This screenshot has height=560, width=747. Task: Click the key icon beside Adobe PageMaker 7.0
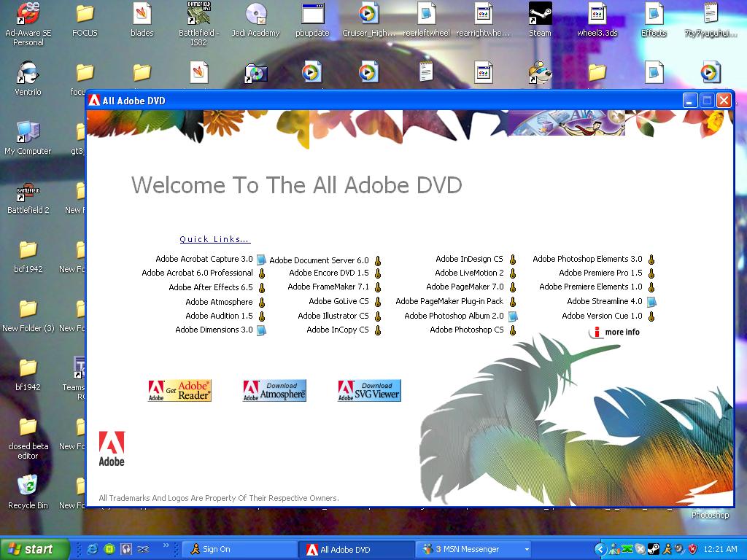pyautogui.click(x=513, y=287)
